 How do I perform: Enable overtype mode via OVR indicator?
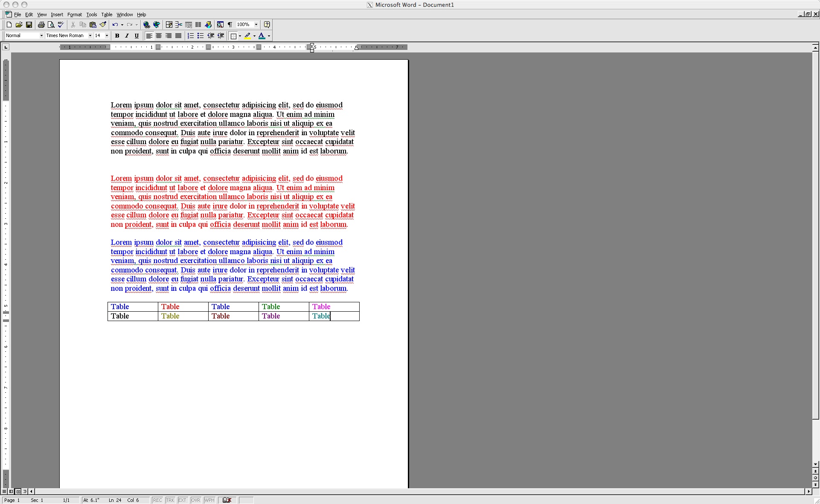pos(195,500)
